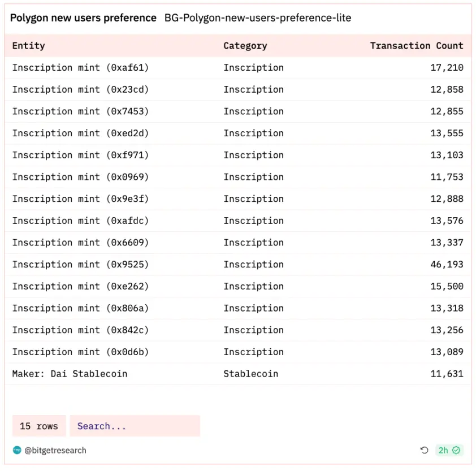Click the 46,193 transaction count cell
The image size is (476, 471).
[447, 264]
